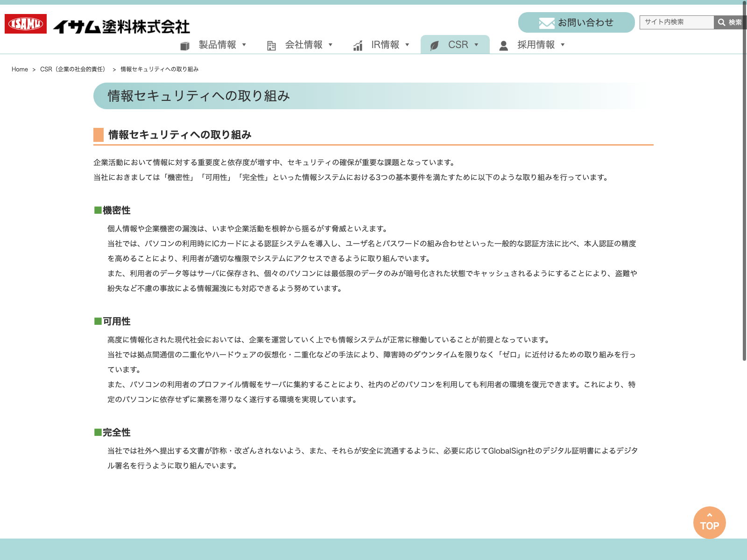Go to Home via breadcrumb
747x560 pixels.
coord(20,70)
